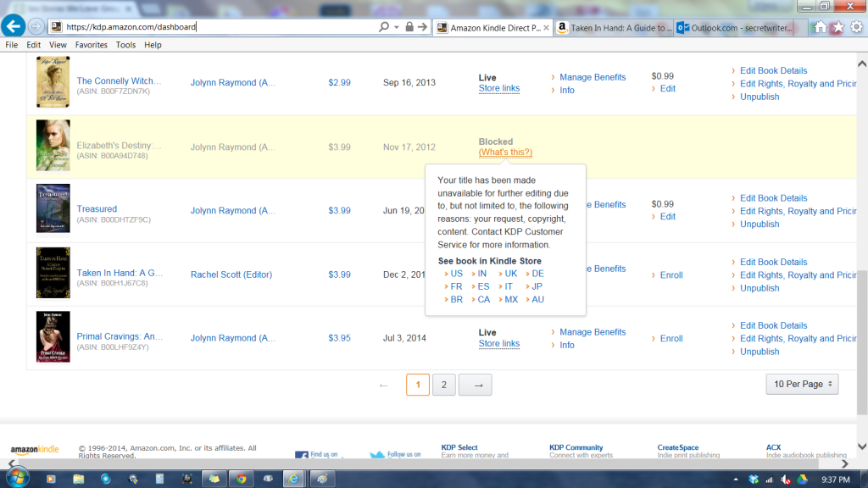
Task: Click the Dropbox icon in system tray
Action: (x=754, y=480)
